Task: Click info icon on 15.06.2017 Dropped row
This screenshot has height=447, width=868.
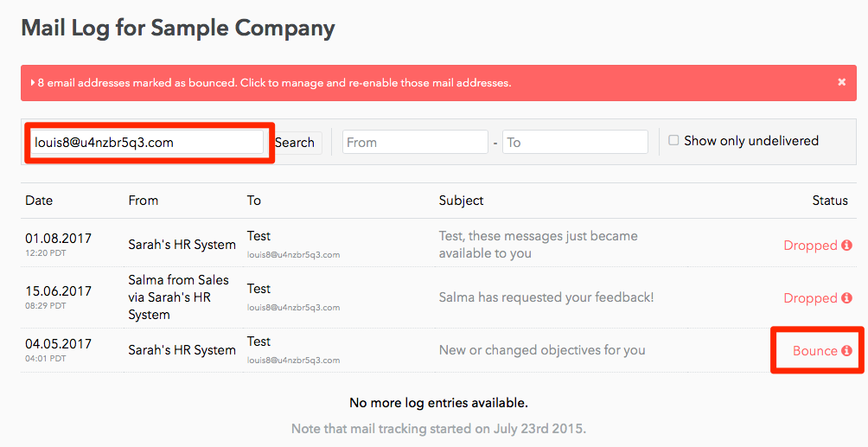Action: pos(846,298)
